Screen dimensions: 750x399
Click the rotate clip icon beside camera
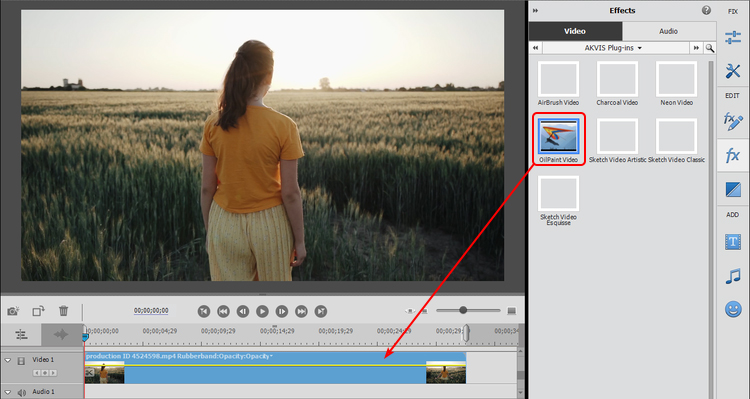[x=38, y=311]
